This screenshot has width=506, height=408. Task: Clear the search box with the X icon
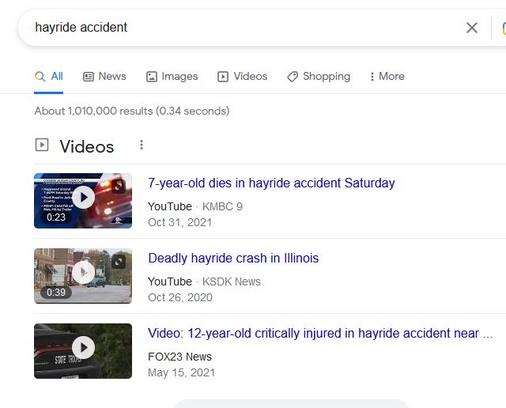(472, 28)
